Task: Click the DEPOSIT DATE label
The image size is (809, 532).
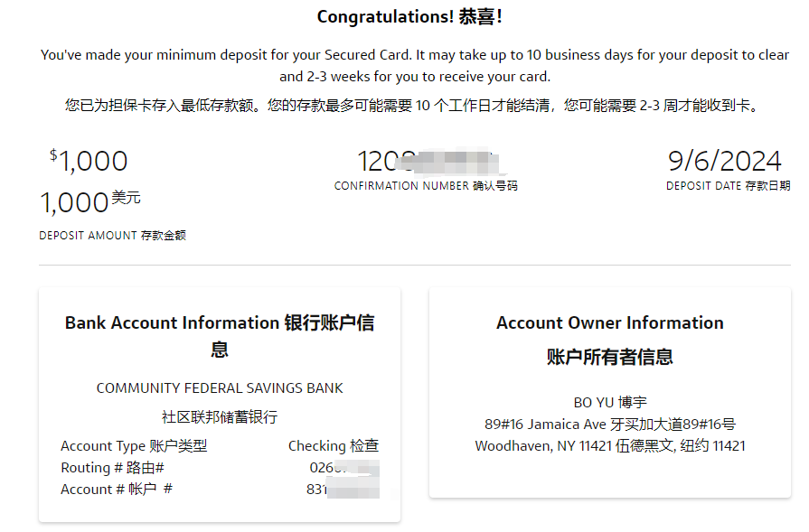Action: (728, 185)
